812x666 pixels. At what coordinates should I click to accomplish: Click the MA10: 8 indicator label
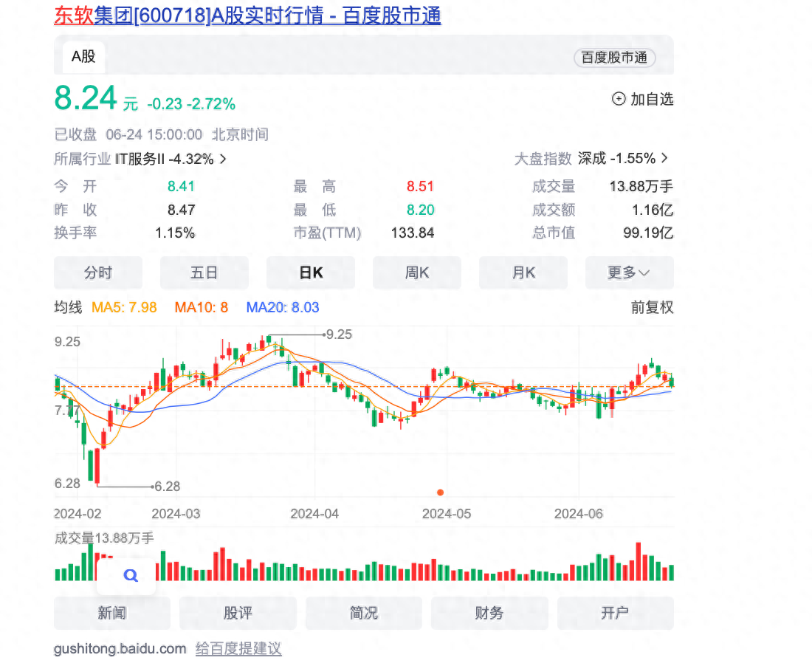(x=202, y=308)
